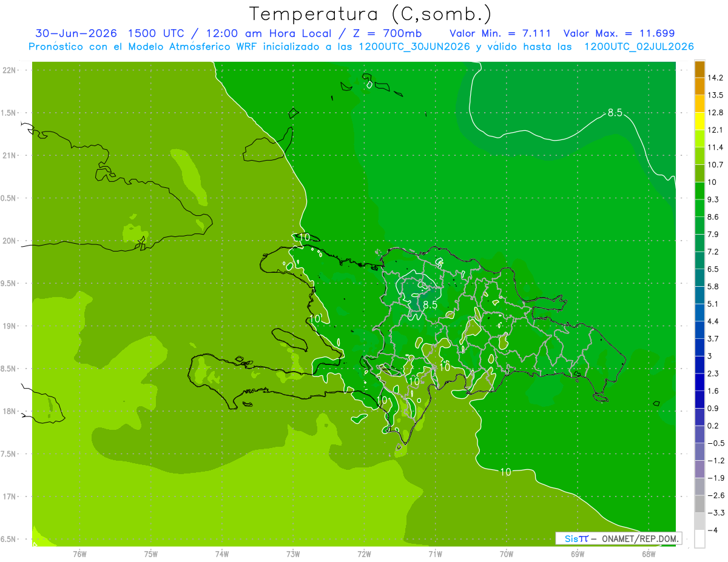Screen dimensions: 728x562
Task: Click the "76W" longitude axis label
Action: pos(79,554)
